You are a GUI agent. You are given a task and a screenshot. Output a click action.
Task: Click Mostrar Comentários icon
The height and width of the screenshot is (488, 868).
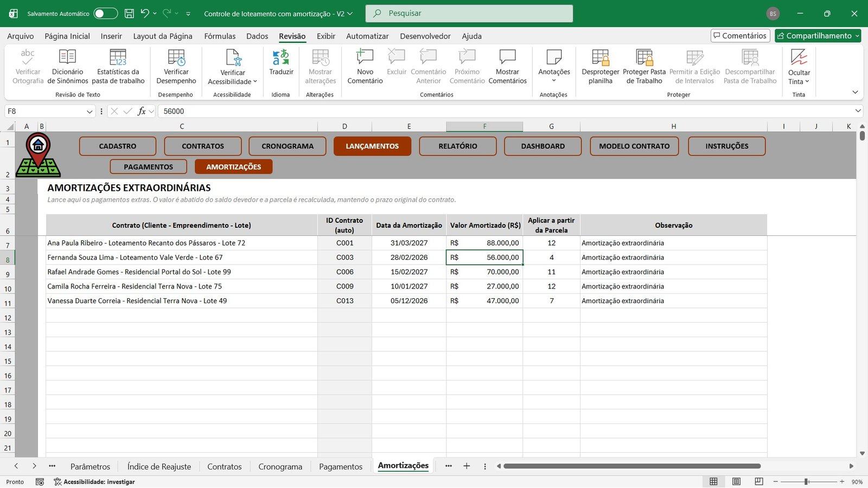[x=507, y=57]
